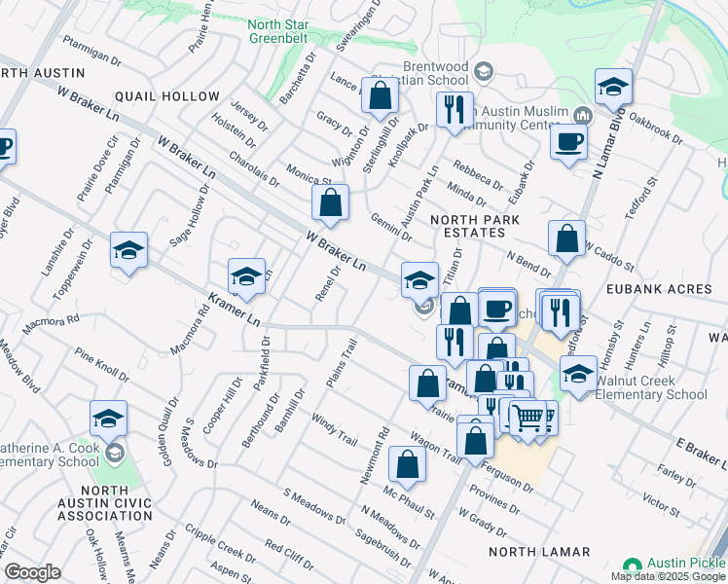The image size is (728, 584).
Task: Click the Pine Knoll Dr street label
Action: point(101,365)
